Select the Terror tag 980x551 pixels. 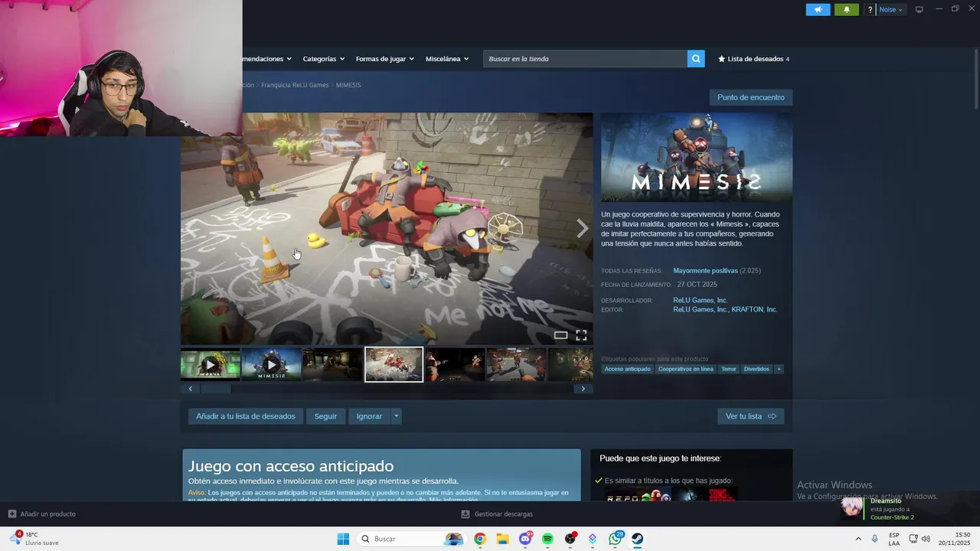728,369
